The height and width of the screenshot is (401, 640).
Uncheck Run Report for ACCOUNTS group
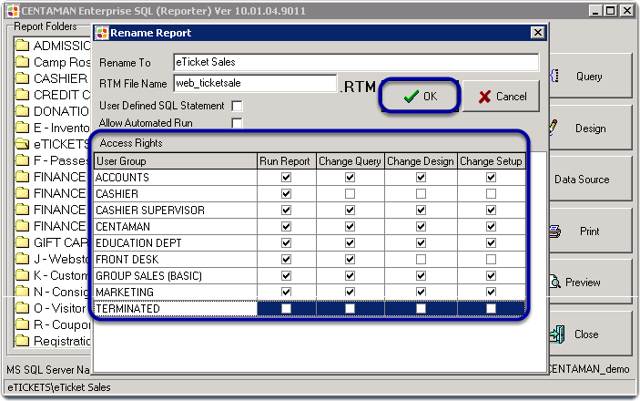coord(286,177)
